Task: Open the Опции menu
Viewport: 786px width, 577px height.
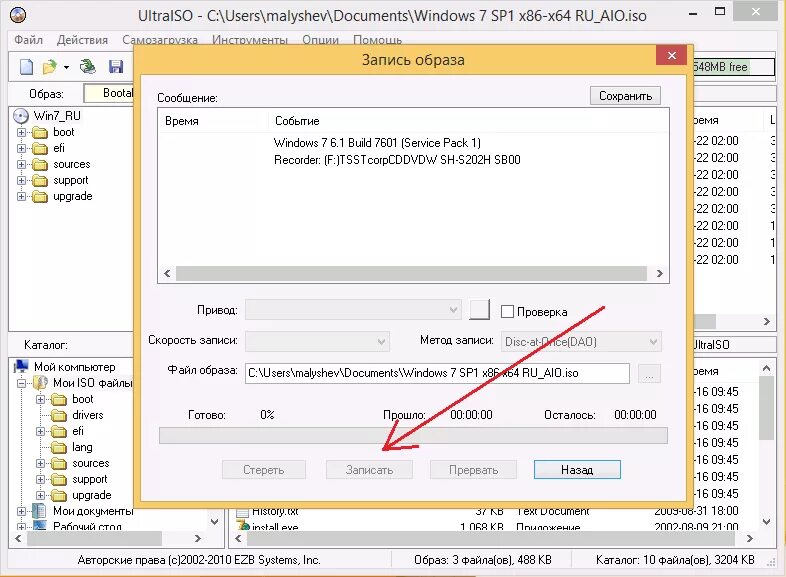Action: point(320,40)
